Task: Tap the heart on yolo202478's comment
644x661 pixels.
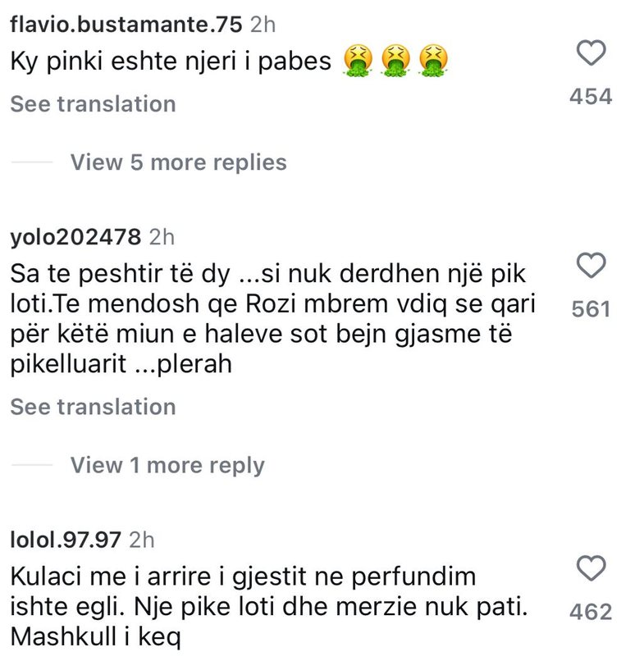Action: coord(591,266)
